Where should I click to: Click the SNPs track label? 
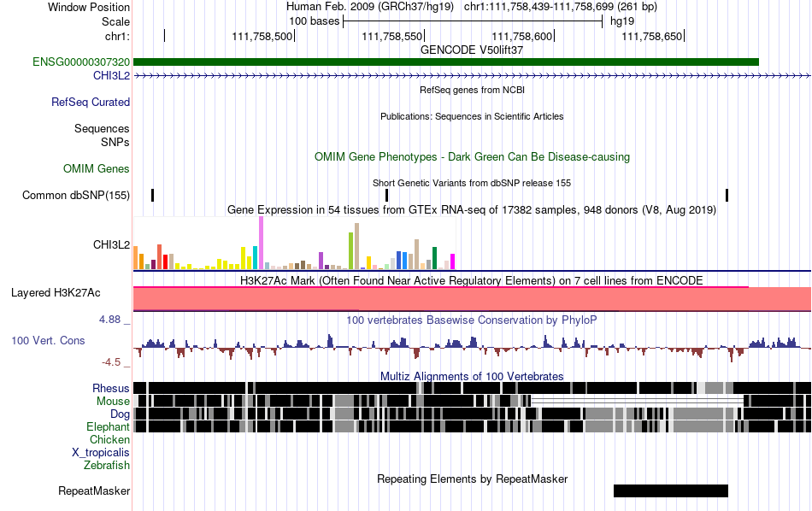pyautogui.click(x=115, y=142)
